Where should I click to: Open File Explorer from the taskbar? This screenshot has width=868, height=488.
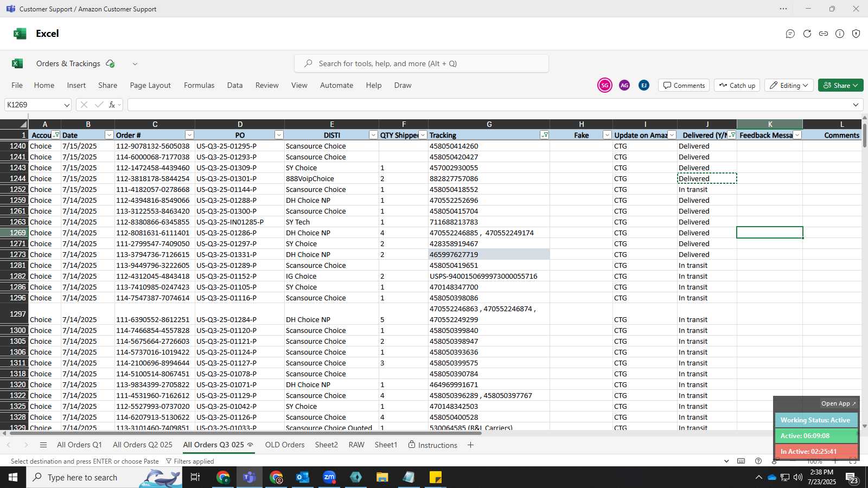[382, 477]
